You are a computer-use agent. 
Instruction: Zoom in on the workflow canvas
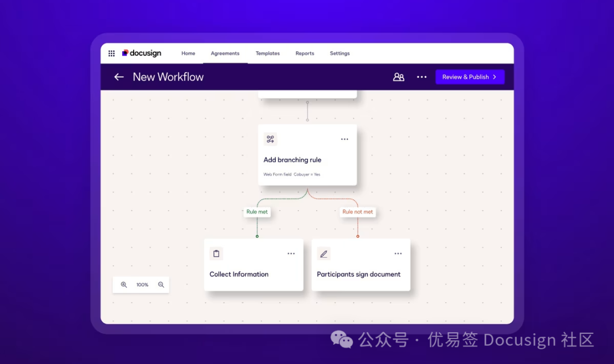[x=124, y=285]
